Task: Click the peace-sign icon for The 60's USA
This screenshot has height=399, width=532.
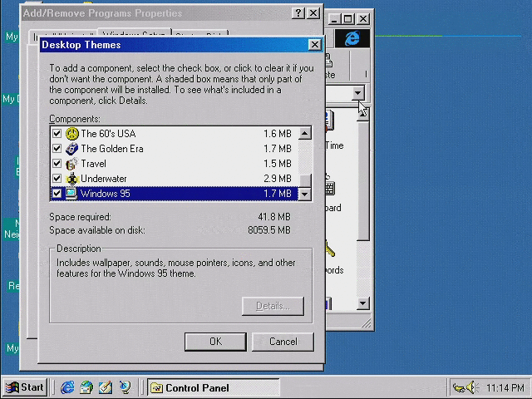Action: tap(72, 134)
